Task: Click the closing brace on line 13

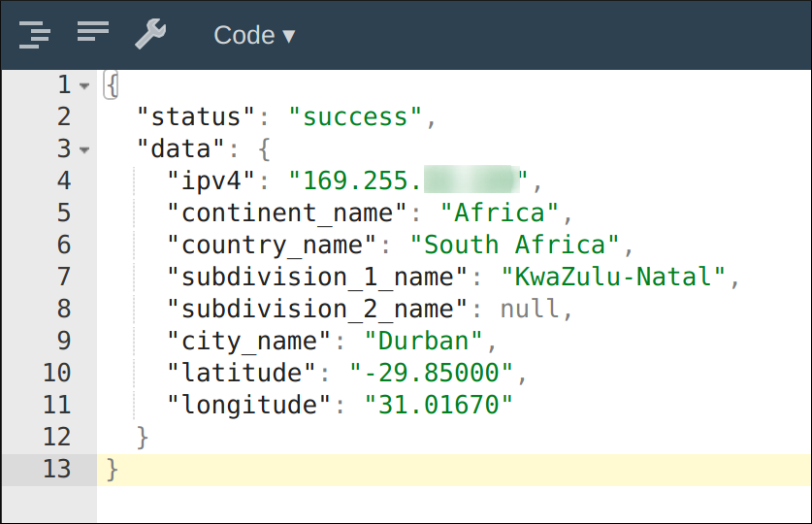Action: (x=113, y=471)
